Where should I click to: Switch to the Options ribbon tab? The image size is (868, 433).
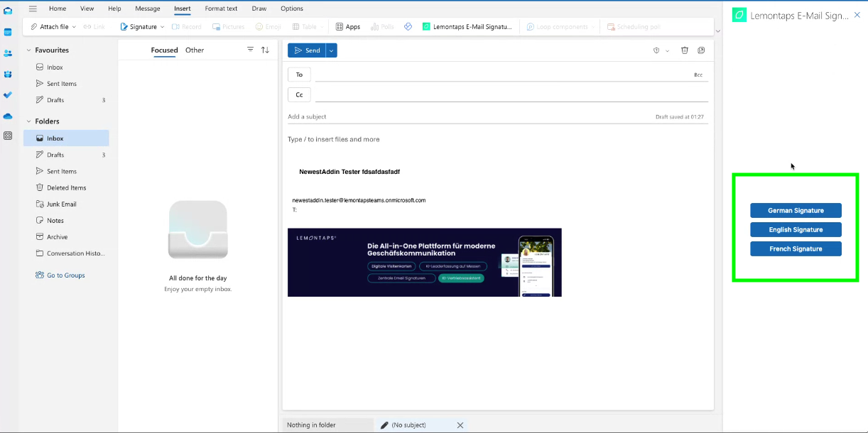(x=292, y=9)
